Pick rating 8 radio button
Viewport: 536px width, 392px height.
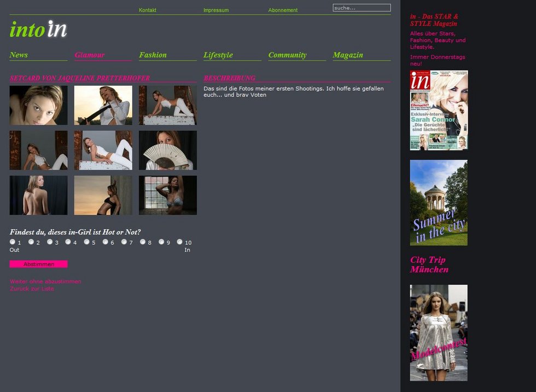click(143, 242)
